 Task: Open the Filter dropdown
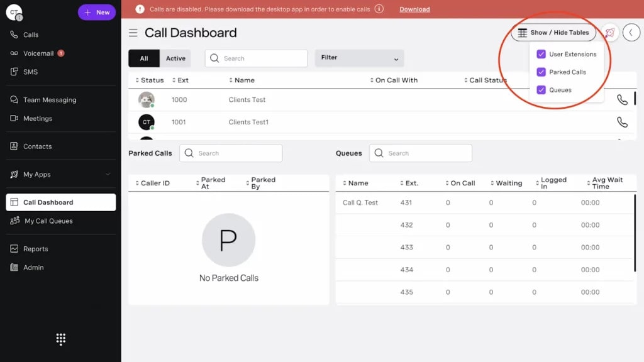click(x=359, y=58)
